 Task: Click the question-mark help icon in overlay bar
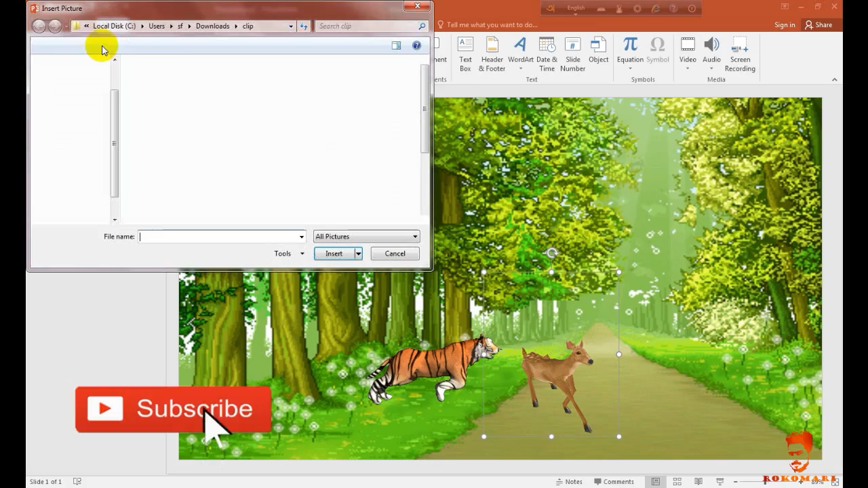point(673,9)
